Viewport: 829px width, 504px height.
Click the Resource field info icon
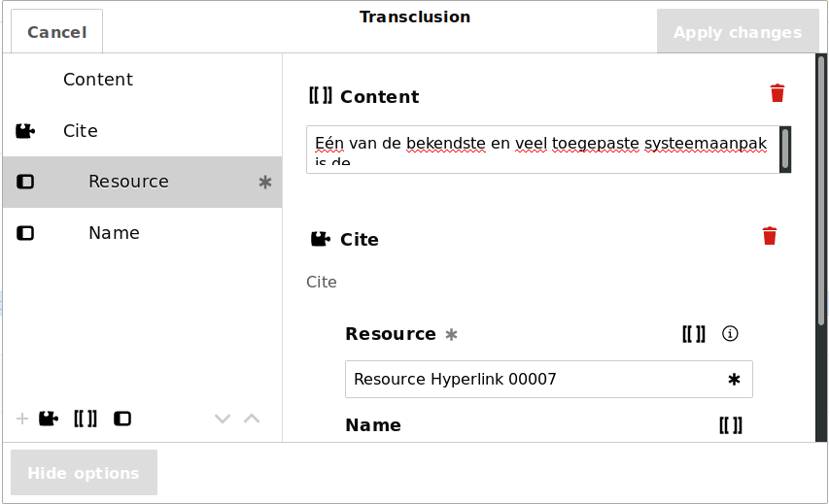(x=731, y=334)
